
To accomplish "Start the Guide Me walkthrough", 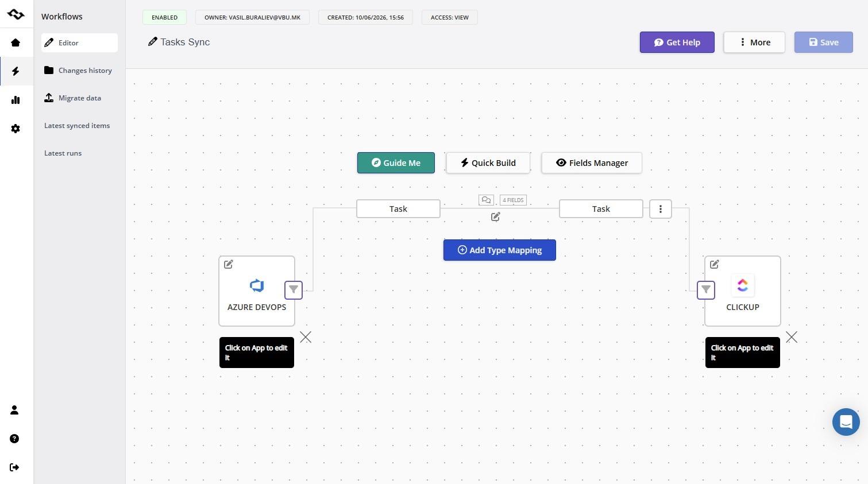I will (396, 163).
